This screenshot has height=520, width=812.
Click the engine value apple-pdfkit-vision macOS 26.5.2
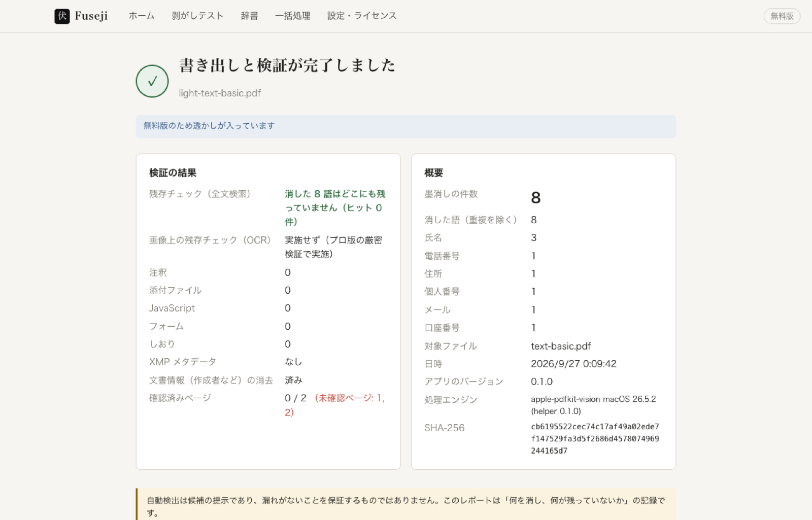click(593, 405)
